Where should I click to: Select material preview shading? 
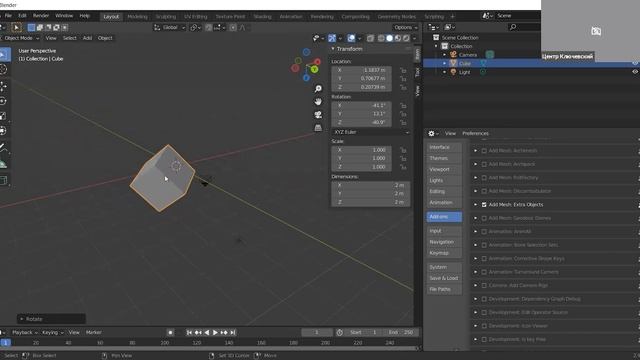pos(398,38)
